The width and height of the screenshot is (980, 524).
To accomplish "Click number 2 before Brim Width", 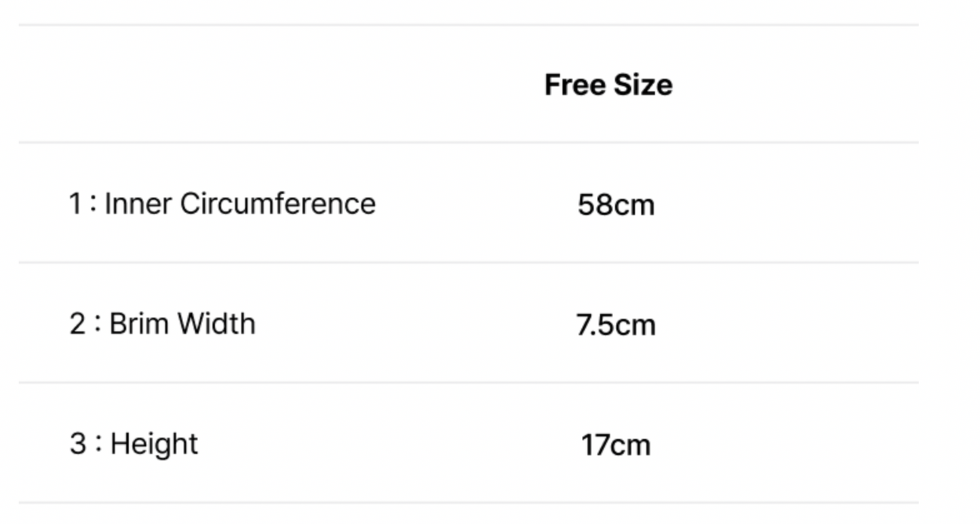I will (x=77, y=324).
